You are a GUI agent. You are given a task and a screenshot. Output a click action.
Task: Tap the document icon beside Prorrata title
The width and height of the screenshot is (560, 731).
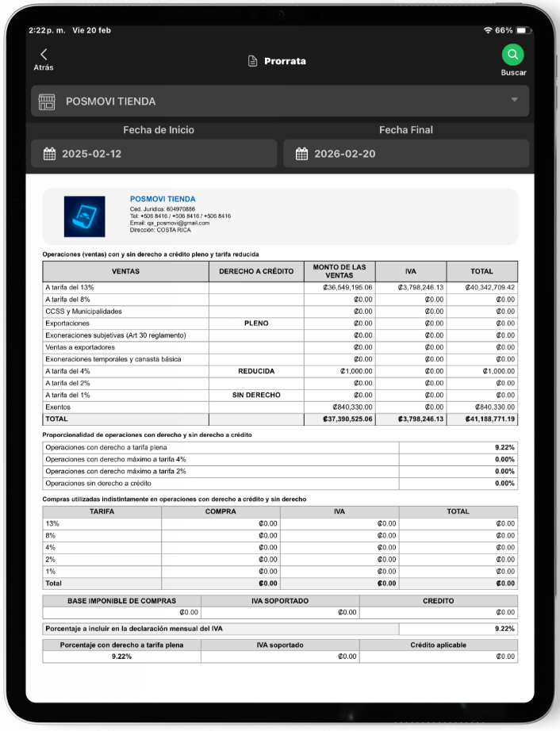click(x=252, y=61)
